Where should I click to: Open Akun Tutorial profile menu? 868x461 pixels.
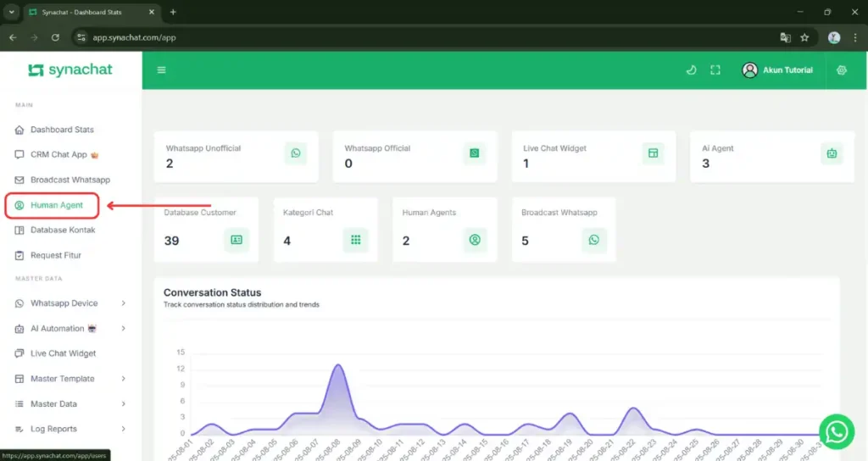tap(777, 69)
